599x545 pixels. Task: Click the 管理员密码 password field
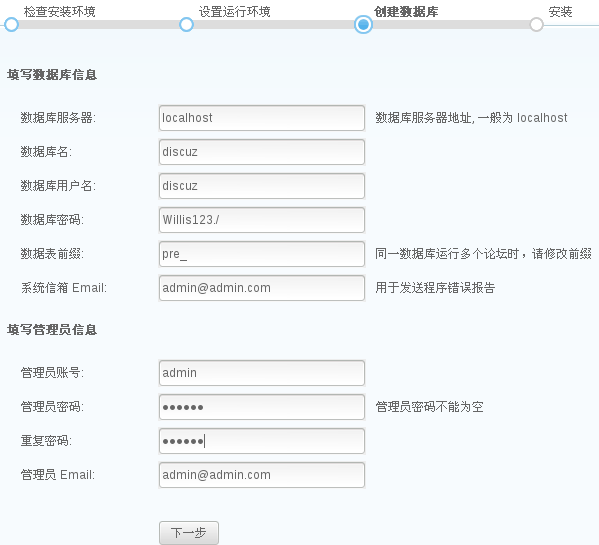[x=262, y=407]
